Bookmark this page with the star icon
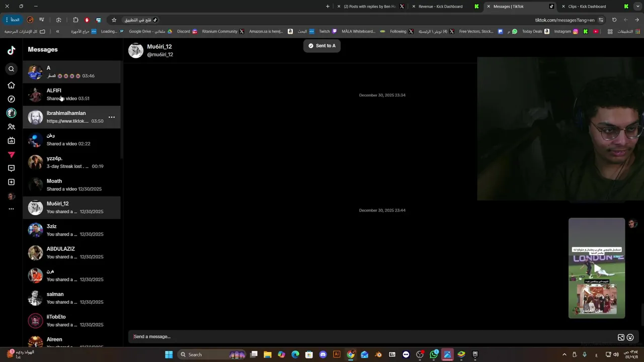 point(114,20)
